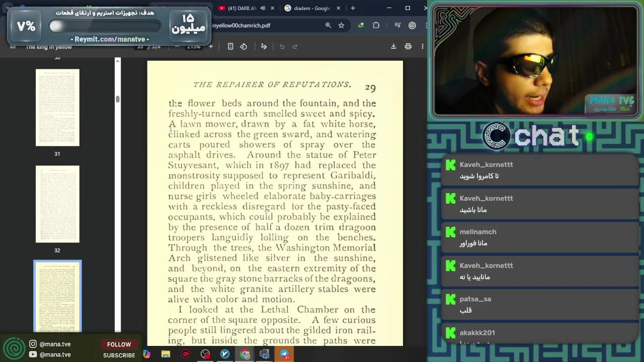Rotate the PDF counterclockwise
Screen dimensions: 644x362
pyautogui.click(x=244, y=47)
